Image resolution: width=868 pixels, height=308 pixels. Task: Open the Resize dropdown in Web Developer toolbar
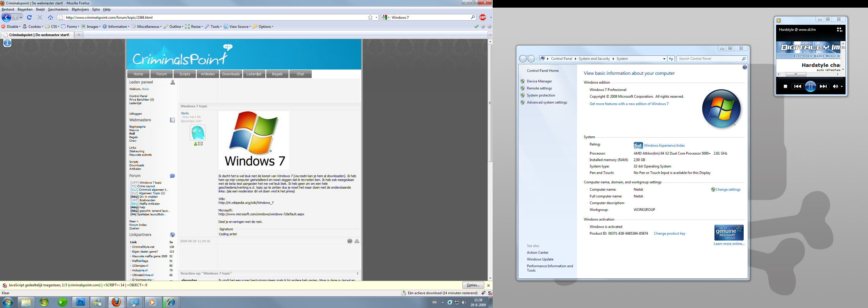(x=194, y=27)
